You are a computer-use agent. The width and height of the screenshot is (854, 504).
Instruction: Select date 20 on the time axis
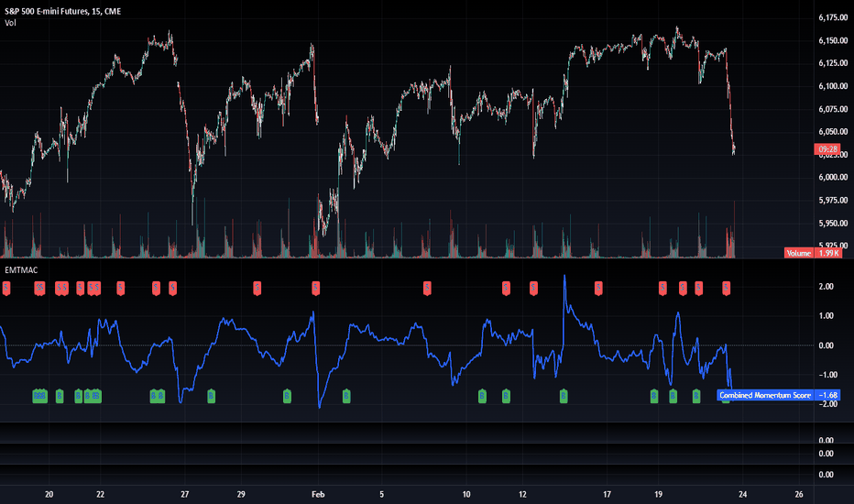coord(49,494)
